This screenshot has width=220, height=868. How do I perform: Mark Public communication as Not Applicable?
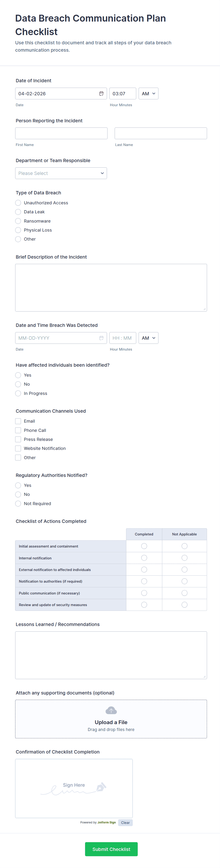coord(184,593)
